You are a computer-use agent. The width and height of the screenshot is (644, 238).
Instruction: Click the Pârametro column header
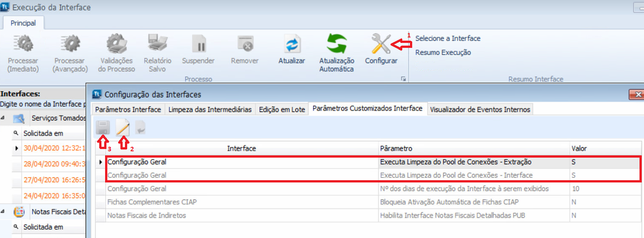(x=474, y=149)
